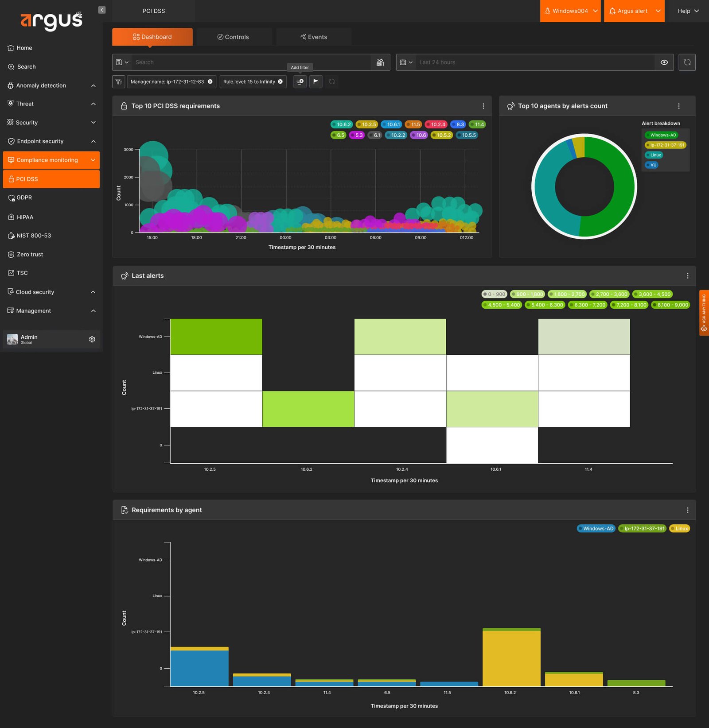Toggle the 10.6.2 legend series

(341, 124)
